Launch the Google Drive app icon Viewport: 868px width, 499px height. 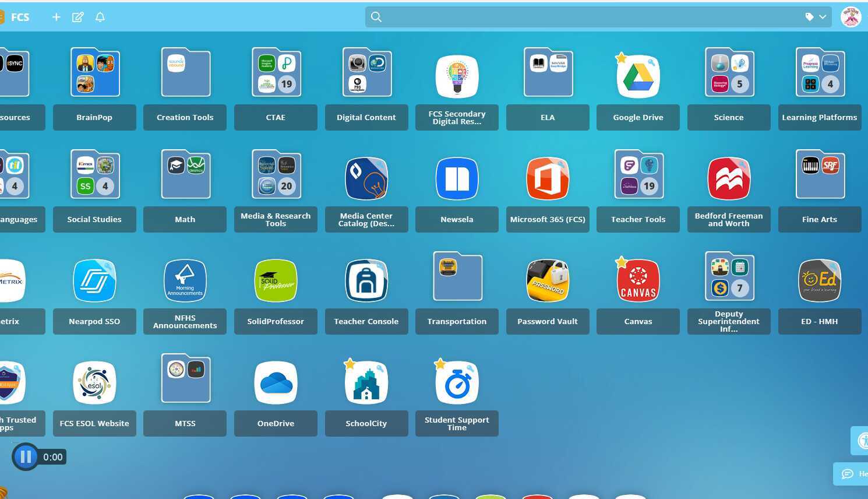pyautogui.click(x=638, y=76)
